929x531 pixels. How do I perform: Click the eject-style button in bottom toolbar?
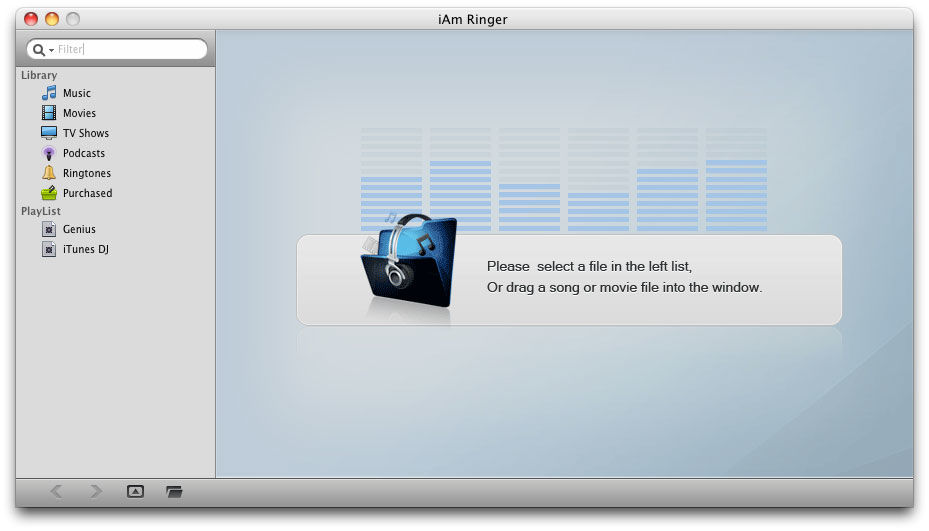click(135, 491)
